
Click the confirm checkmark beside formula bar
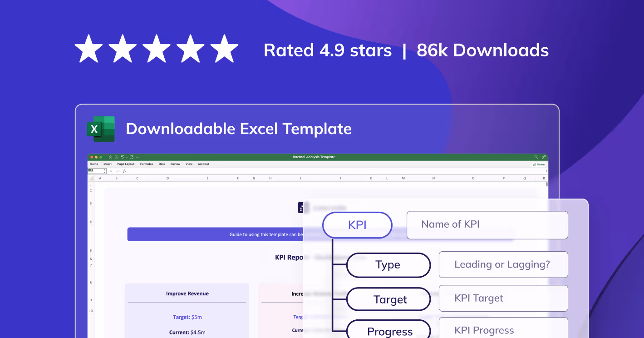click(118, 171)
